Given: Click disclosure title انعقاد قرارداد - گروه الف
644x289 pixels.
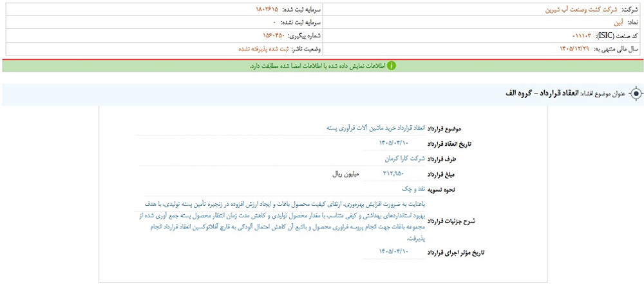Looking at the screenshot, I should point(542,94).
